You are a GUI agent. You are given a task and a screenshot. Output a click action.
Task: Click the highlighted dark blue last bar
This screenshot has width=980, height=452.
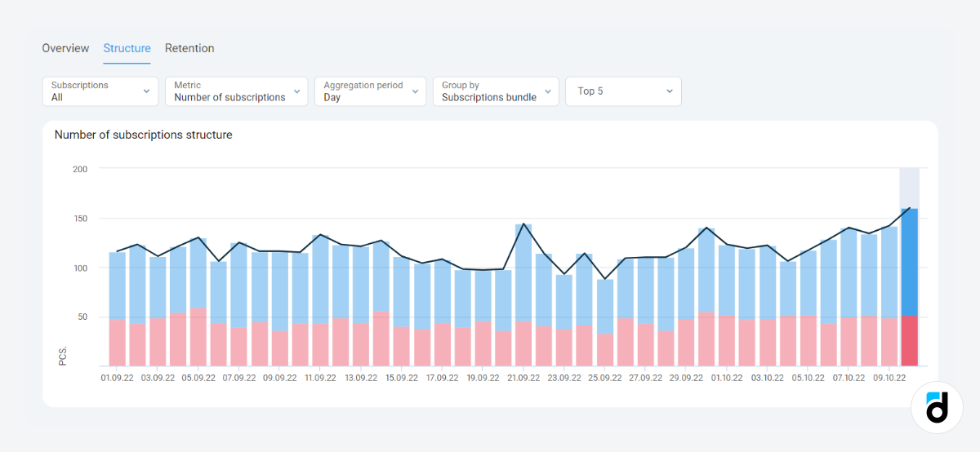click(x=909, y=261)
